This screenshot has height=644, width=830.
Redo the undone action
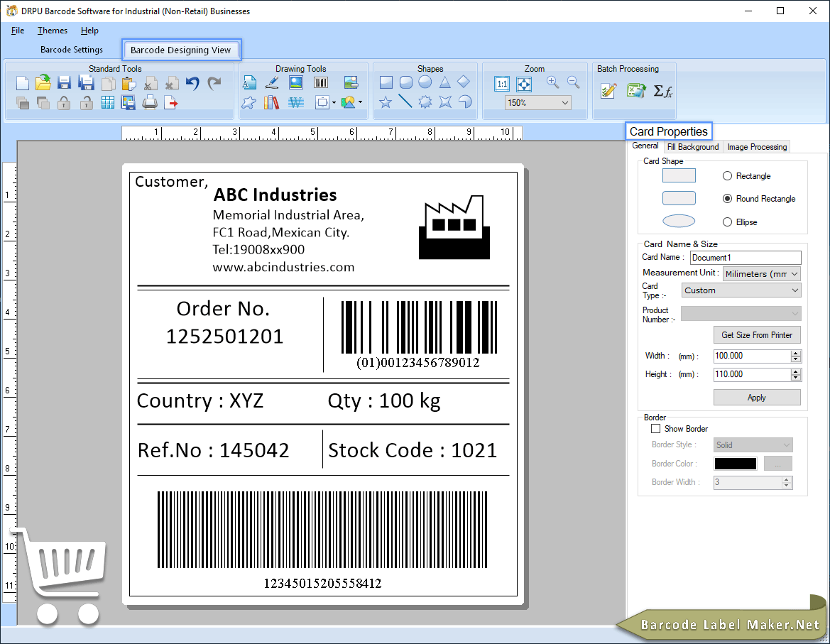(x=214, y=83)
